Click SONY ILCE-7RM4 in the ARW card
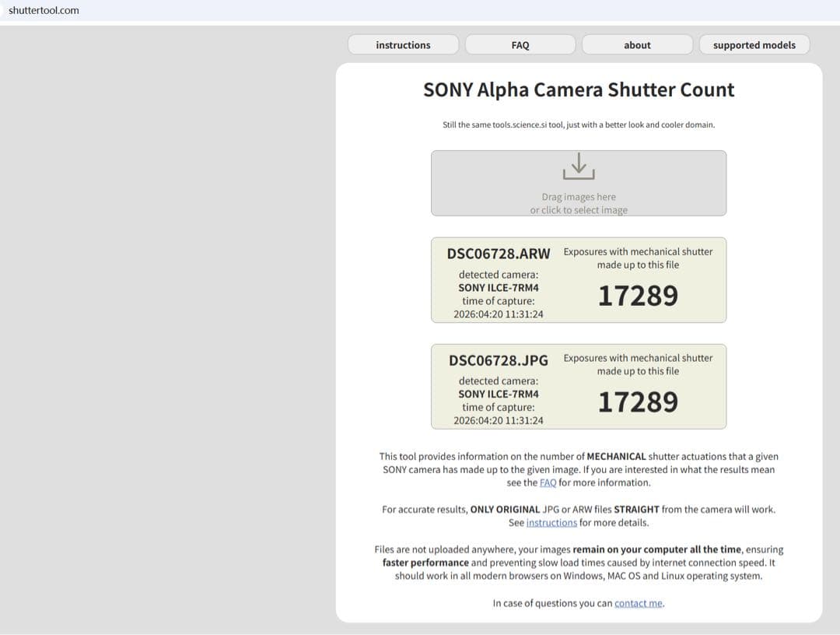The height and width of the screenshot is (635, 840). (x=499, y=288)
